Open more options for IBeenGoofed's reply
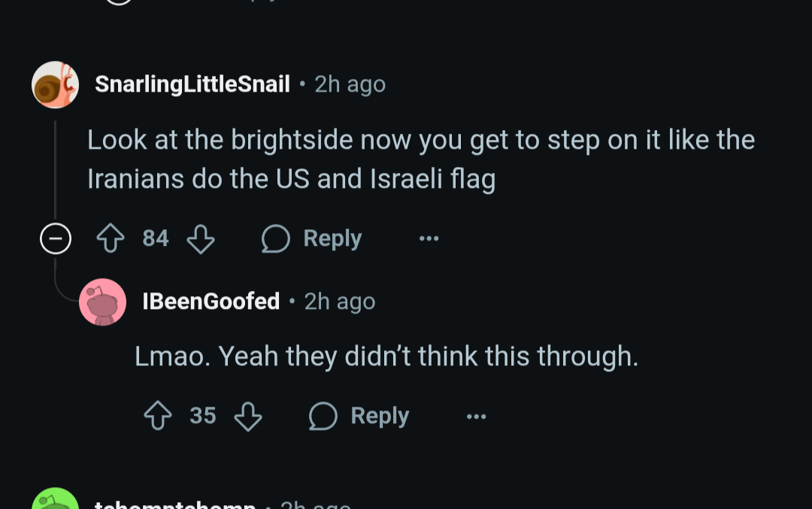The width and height of the screenshot is (812, 509). 477,417
